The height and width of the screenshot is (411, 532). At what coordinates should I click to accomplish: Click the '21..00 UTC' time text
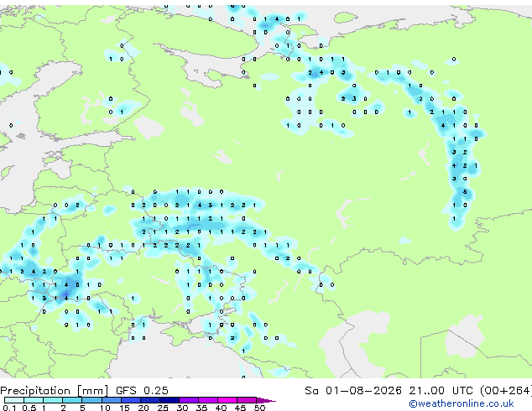441,390
